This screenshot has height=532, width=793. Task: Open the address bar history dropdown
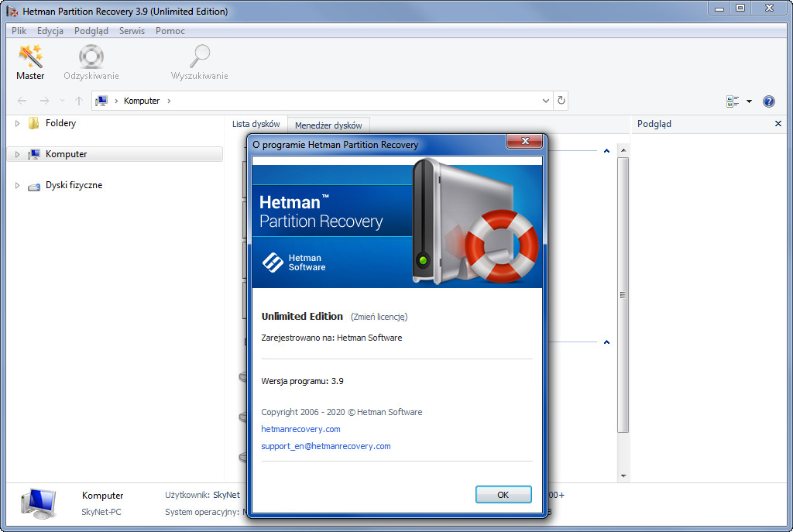[546, 101]
